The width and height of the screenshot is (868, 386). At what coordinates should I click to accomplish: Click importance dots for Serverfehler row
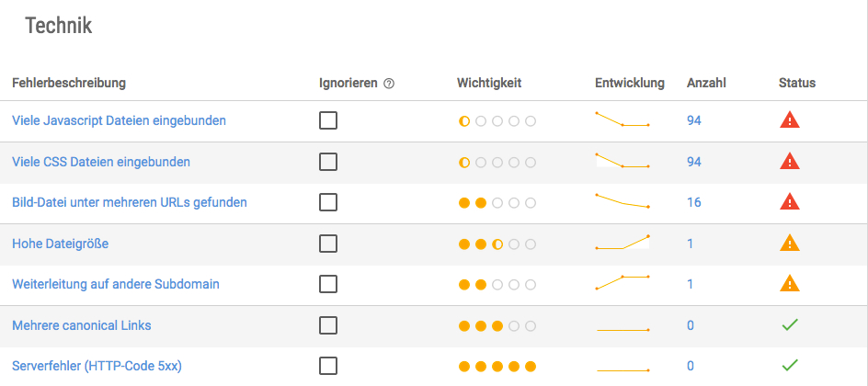[497, 367]
